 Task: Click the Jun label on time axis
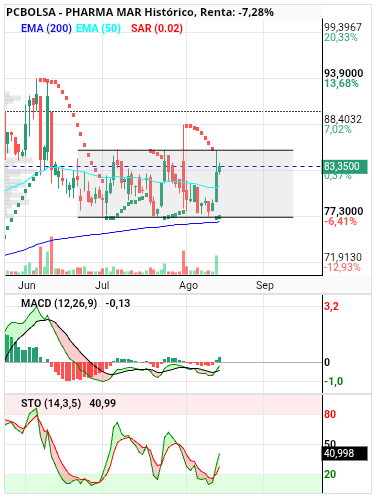[x=27, y=285]
